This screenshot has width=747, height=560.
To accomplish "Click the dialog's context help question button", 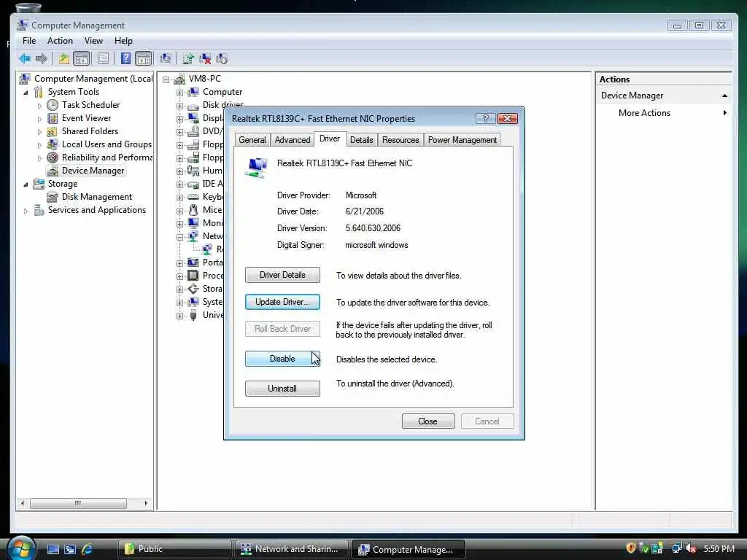I will point(485,118).
